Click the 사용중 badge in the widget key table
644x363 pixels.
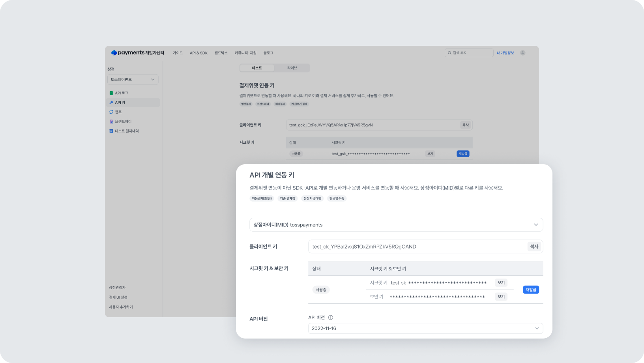[296, 153]
